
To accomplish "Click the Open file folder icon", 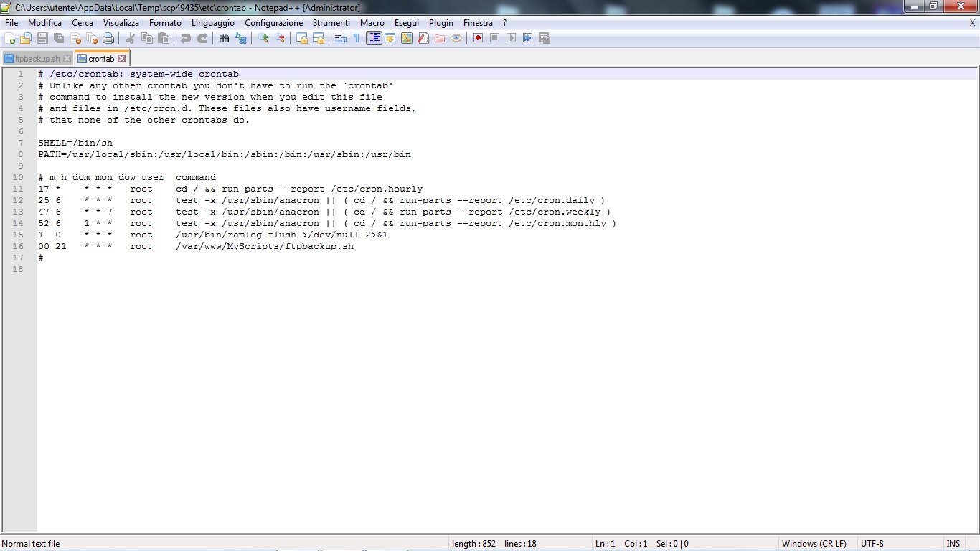I will (26, 38).
